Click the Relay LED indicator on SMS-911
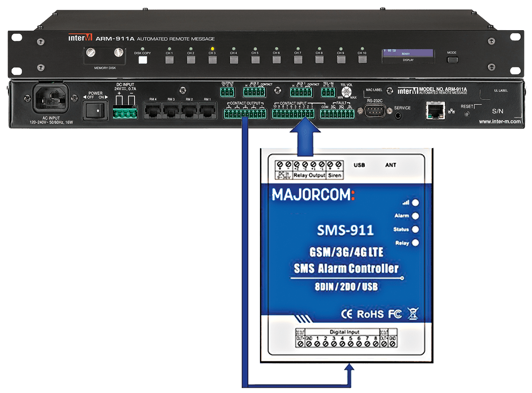The height and width of the screenshot is (393, 532). point(415,242)
